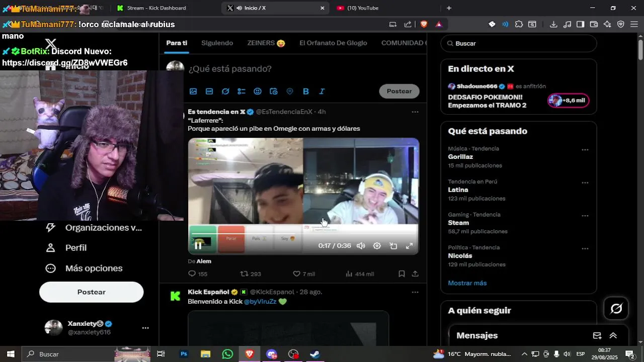Open emoji picker in composer
The height and width of the screenshot is (362, 644).
tap(258, 92)
